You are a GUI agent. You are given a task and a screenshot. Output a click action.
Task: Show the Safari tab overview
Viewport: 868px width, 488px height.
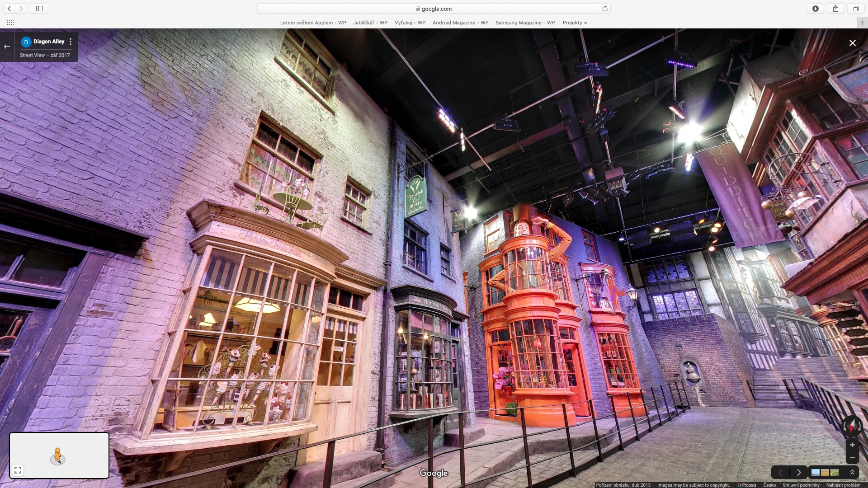[856, 9]
